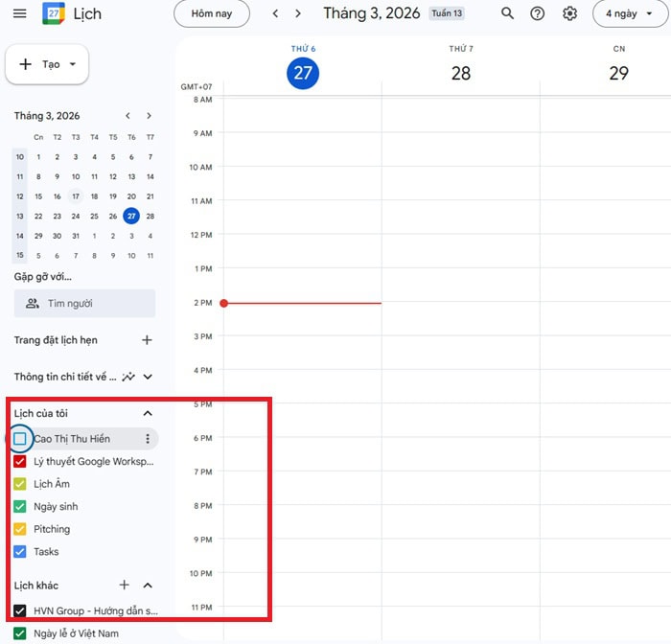This screenshot has width=671, height=644.
Task: Uncheck the Ngày sinh calendar
Action: (x=20, y=506)
